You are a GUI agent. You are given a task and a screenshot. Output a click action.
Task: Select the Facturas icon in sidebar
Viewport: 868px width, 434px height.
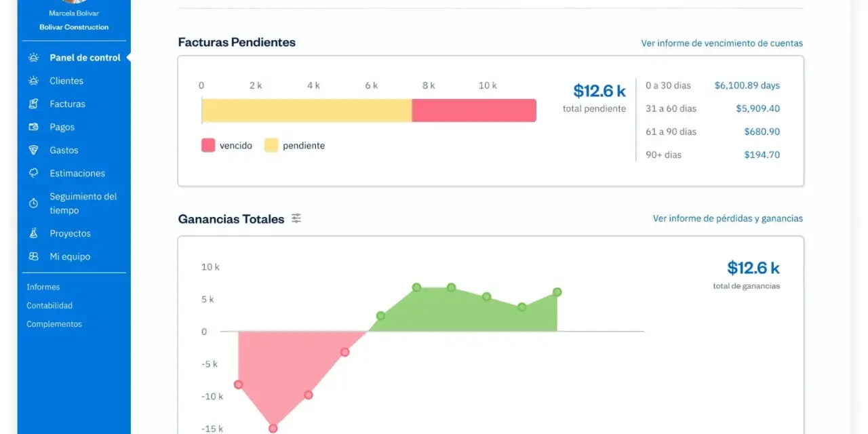[x=33, y=104]
